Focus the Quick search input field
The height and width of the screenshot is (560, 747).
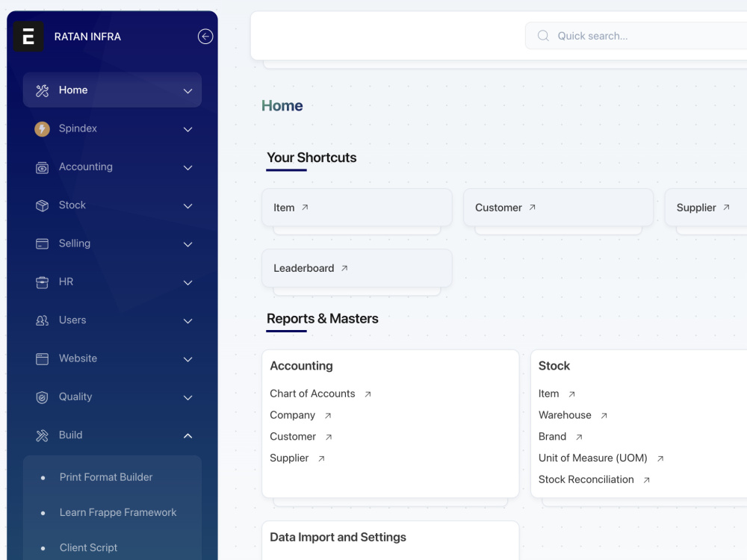[x=636, y=36]
